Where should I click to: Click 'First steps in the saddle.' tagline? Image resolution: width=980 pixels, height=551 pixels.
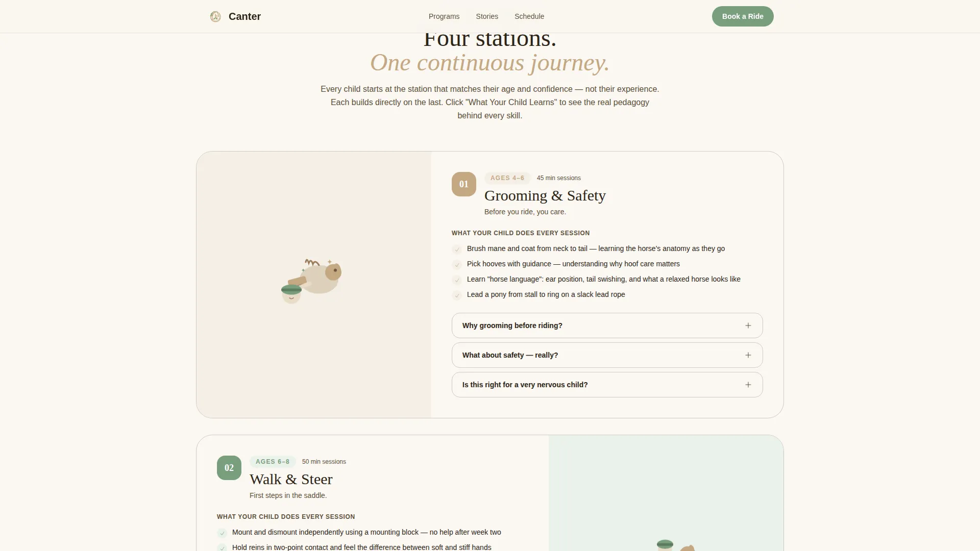click(288, 495)
